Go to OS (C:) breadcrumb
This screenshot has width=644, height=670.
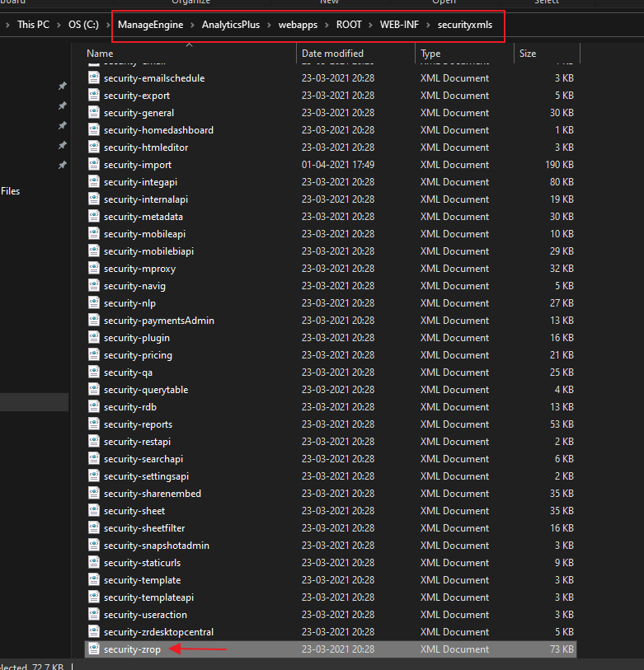[x=83, y=25]
